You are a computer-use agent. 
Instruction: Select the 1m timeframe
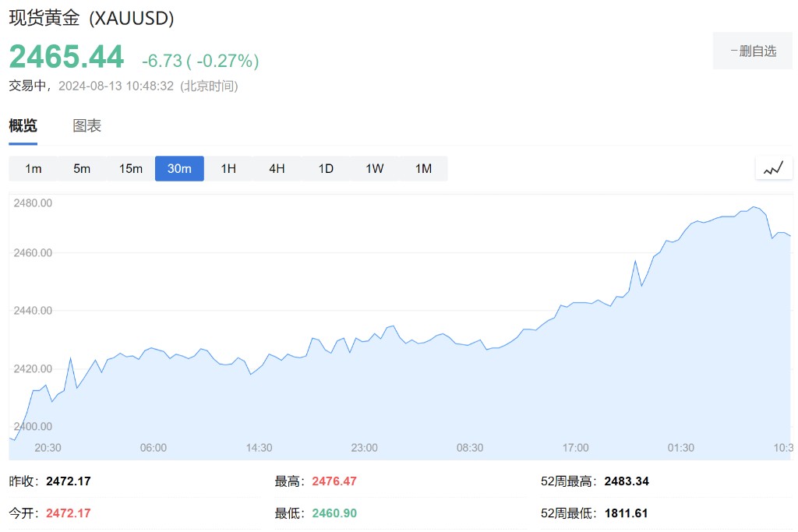(x=34, y=168)
